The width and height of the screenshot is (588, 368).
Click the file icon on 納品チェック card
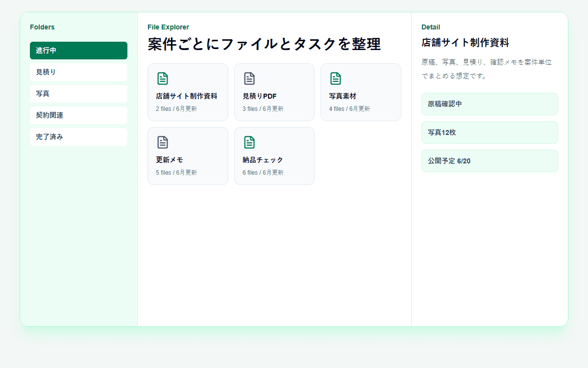click(249, 142)
